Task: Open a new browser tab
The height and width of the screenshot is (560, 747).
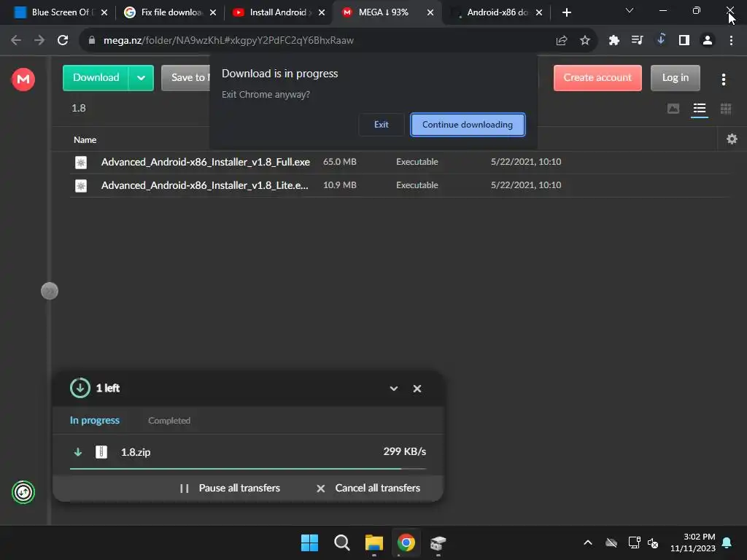Action: click(566, 13)
